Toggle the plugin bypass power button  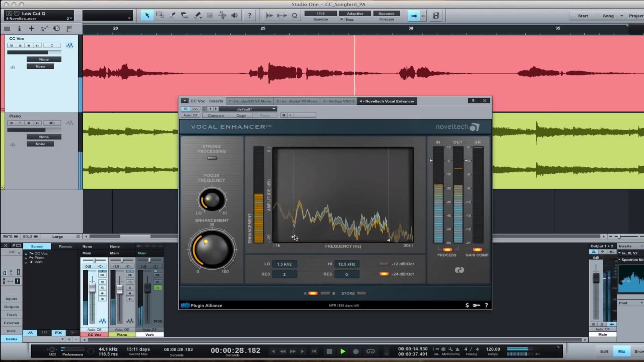186,109
